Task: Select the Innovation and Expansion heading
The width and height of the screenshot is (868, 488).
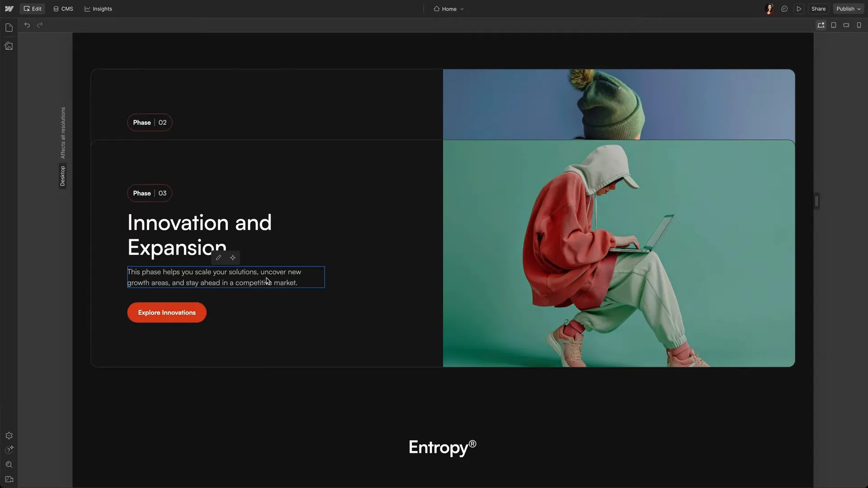Action: pos(199,235)
